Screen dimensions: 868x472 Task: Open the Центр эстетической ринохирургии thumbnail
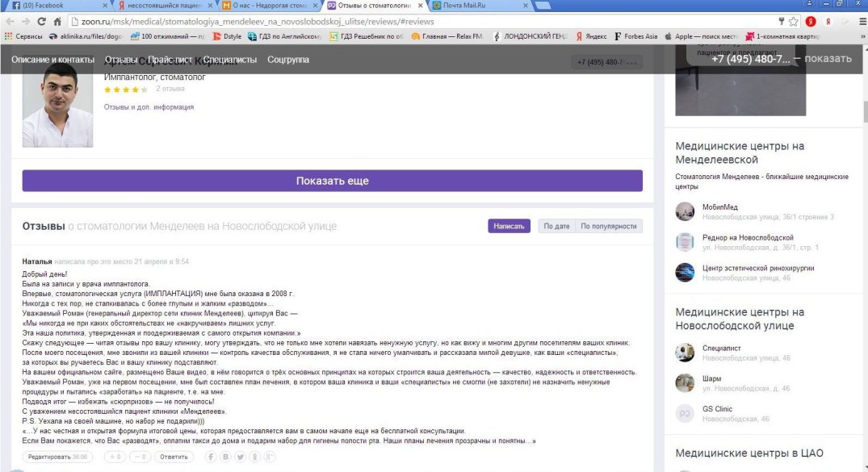[x=685, y=272]
